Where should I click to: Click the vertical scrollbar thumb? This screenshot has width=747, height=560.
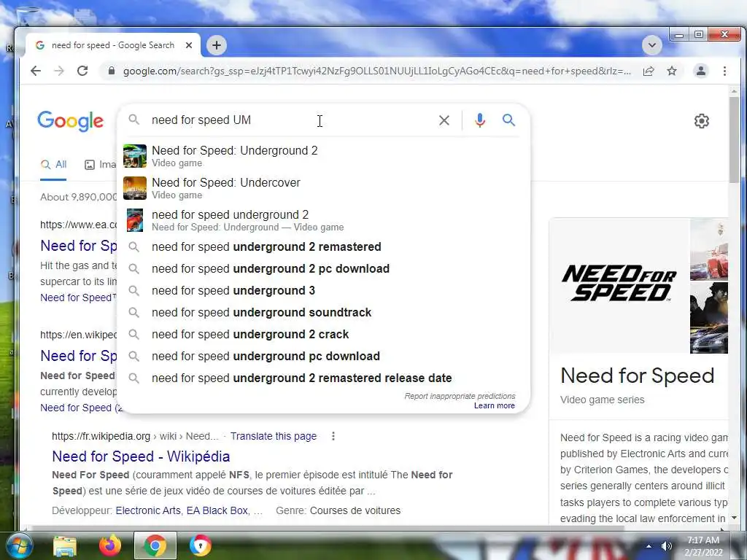pyautogui.click(x=734, y=139)
